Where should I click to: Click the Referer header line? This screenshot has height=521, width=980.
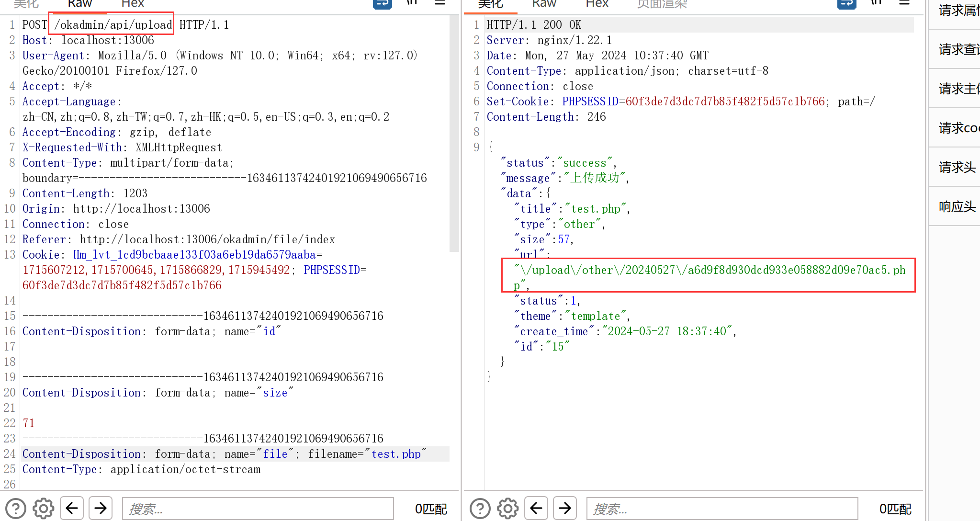click(x=179, y=239)
